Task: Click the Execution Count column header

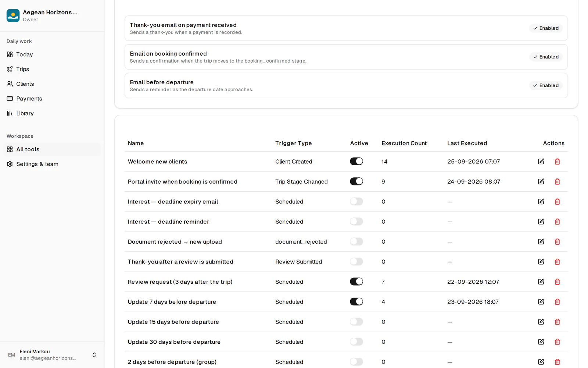Action: pos(404,143)
